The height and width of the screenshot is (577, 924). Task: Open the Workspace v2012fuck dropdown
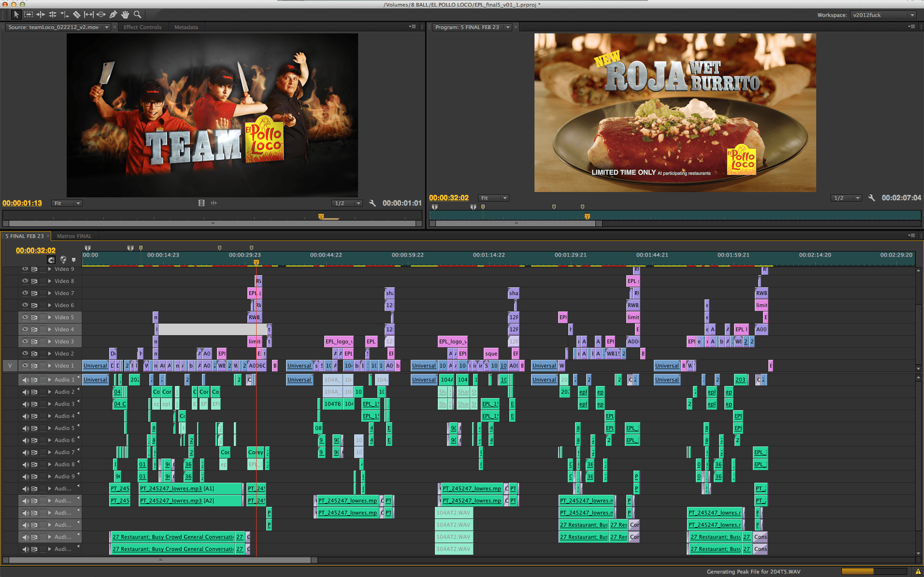coord(883,15)
